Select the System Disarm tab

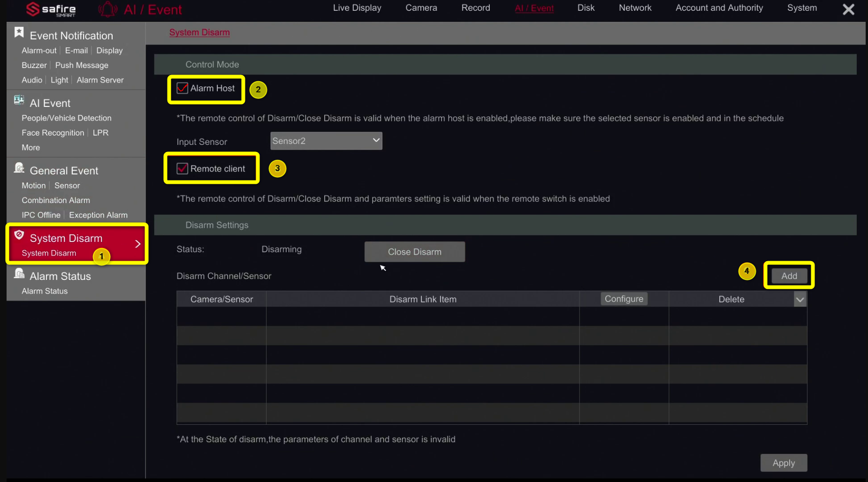pos(199,32)
